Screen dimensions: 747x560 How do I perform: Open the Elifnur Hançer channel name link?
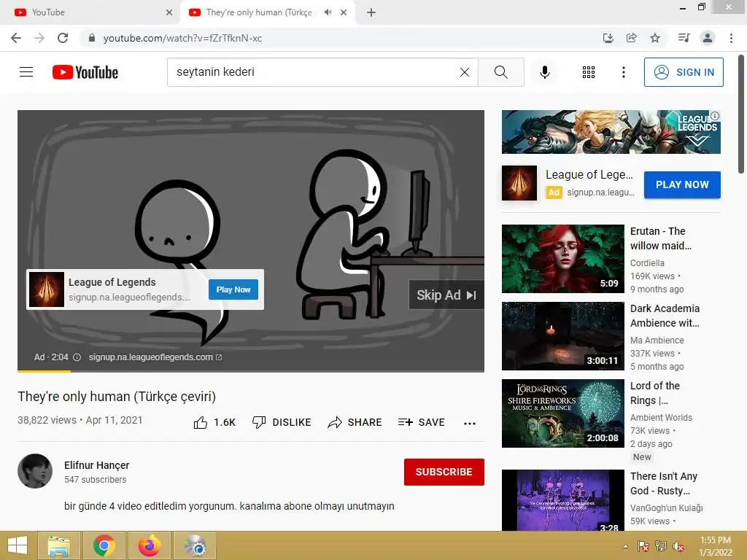point(97,465)
